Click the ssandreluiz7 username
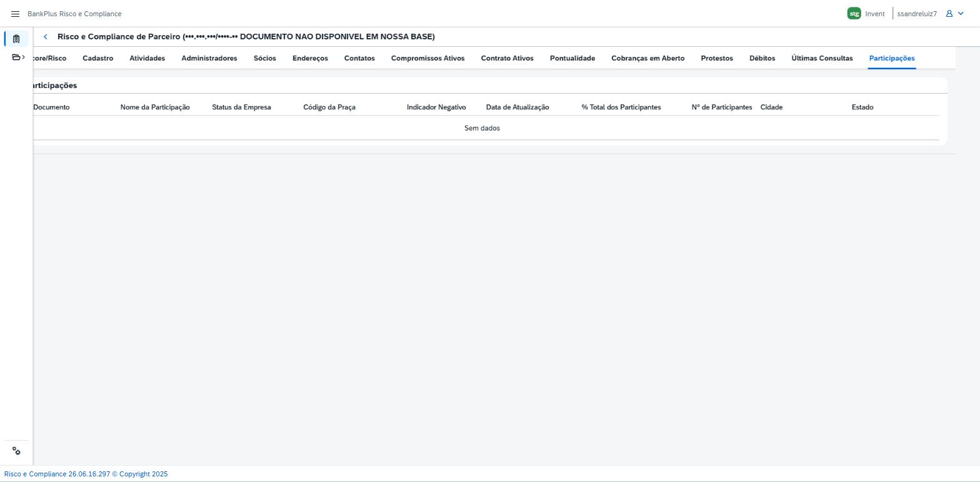Viewport: 980px width, 482px height. click(x=917, y=14)
